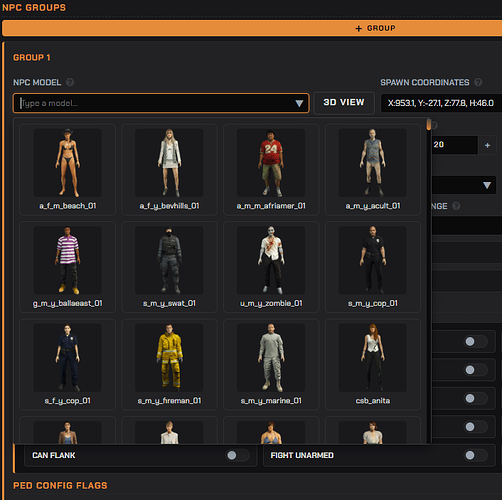Select the s_m_y_swat_01 model thumbnail
Screen dimensions: 502x500
[x=169, y=267]
